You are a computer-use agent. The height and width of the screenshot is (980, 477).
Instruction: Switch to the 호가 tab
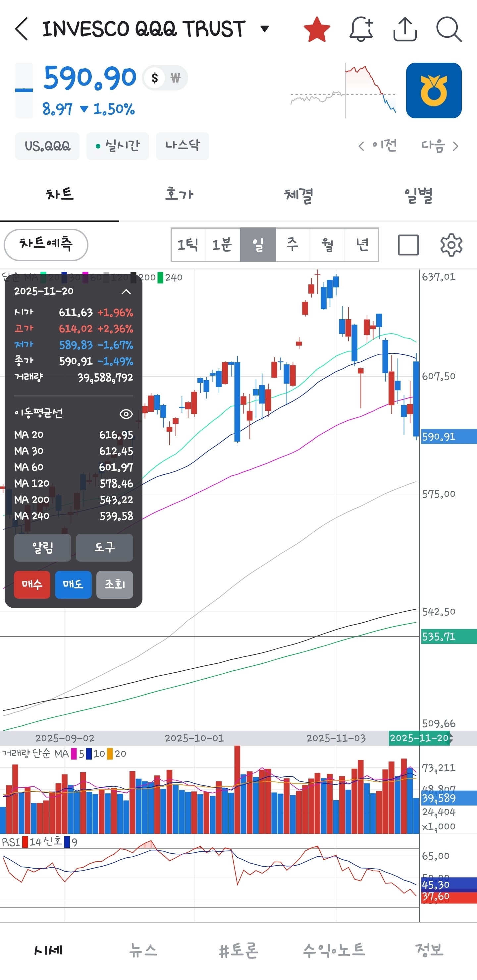click(x=179, y=195)
